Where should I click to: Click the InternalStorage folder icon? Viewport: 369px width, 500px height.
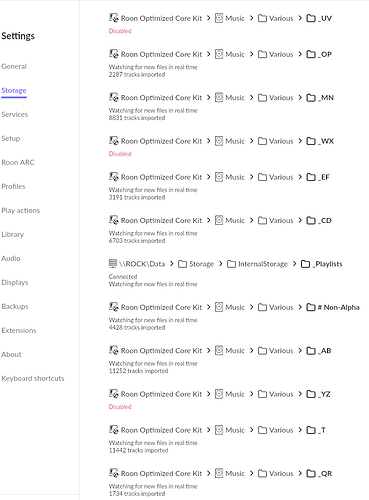231,264
